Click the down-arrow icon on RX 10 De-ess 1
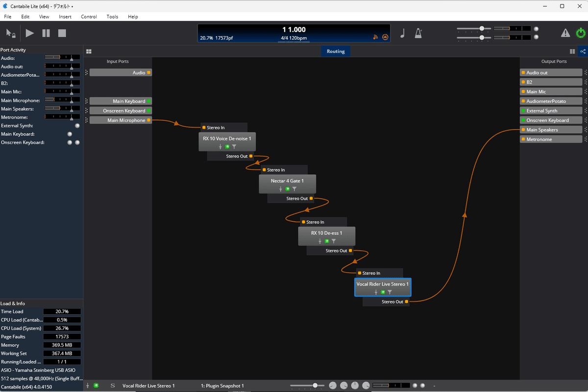 point(320,241)
